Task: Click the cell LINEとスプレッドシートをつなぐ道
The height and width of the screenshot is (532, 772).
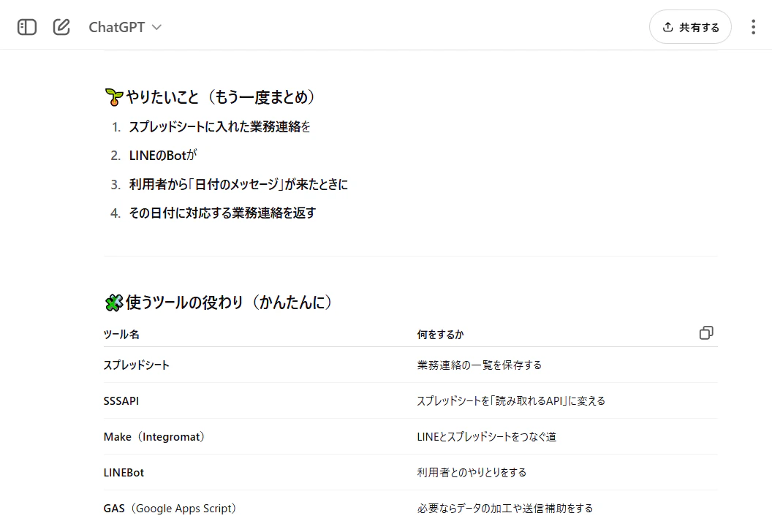Action: (x=486, y=436)
